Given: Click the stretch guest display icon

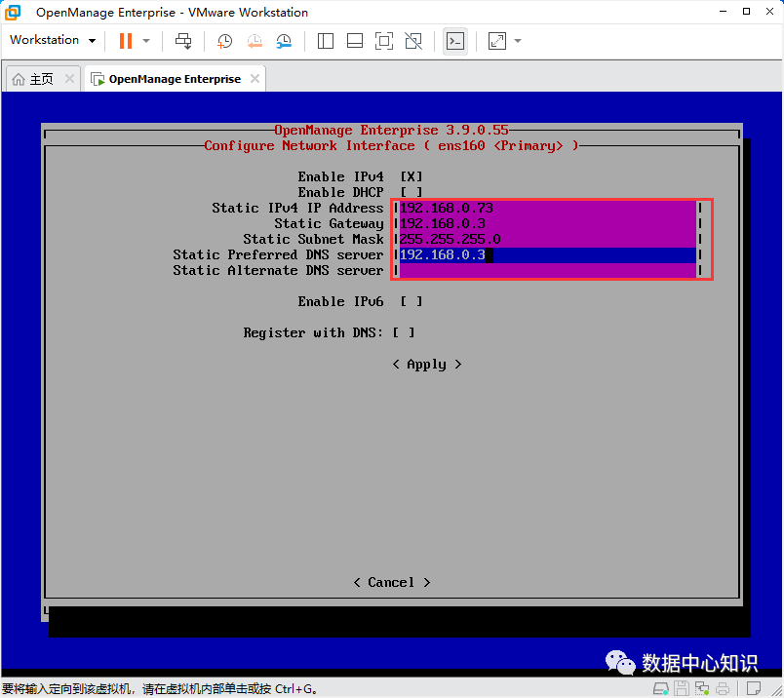Looking at the screenshot, I should (497, 41).
